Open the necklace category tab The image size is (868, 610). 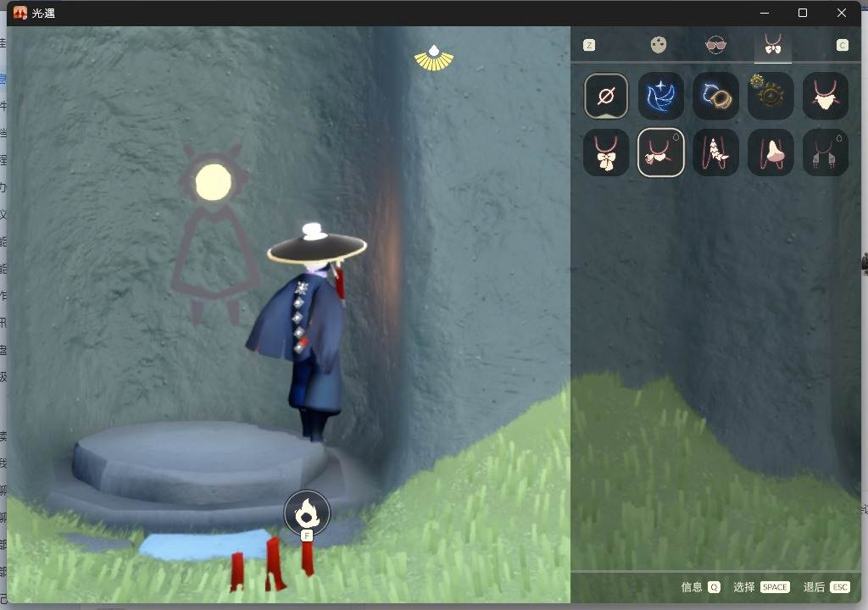click(x=773, y=44)
